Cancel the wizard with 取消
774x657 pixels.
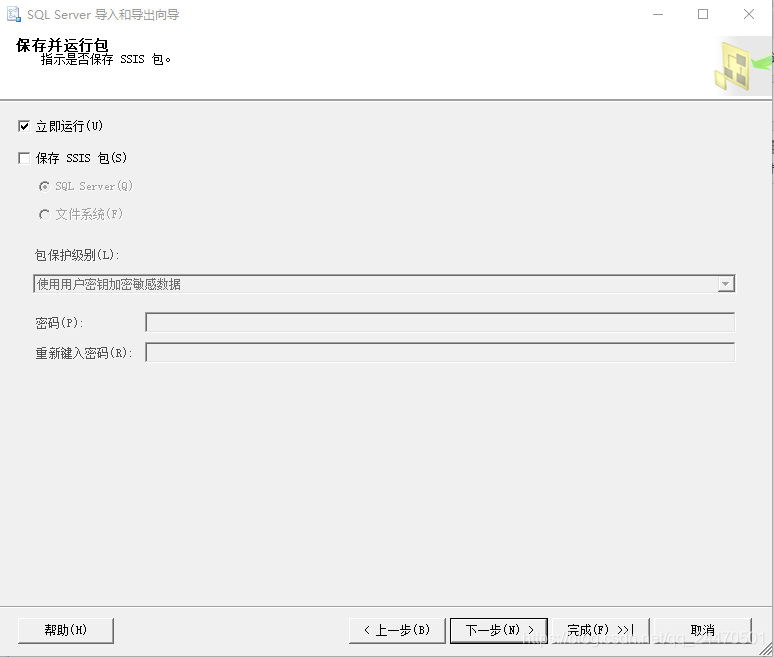point(703,630)
